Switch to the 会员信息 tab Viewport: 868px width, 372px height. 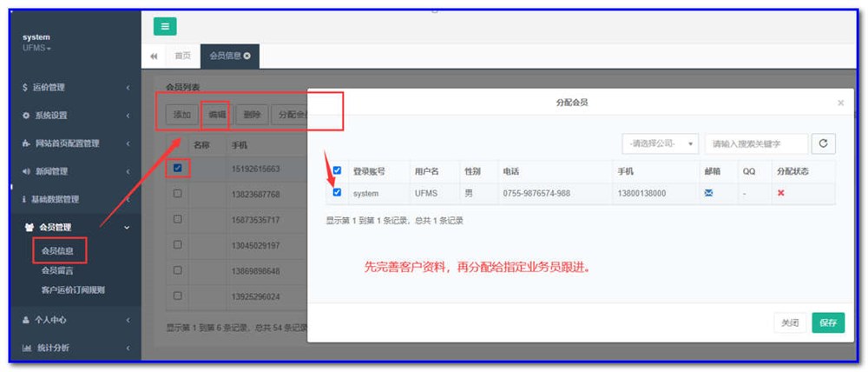click(x=230, y=56)
